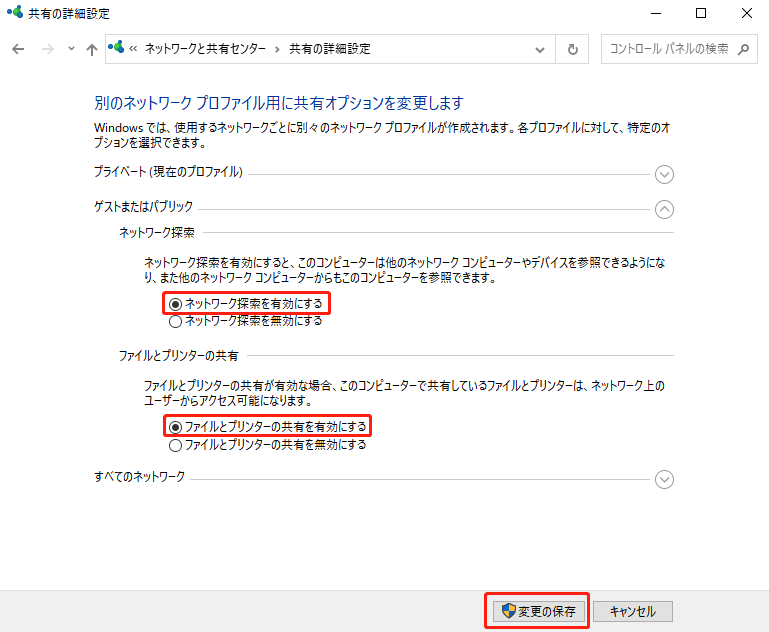
Task: Click the forward navigation arrow
Action: pyautogui.click(x=48, y=49)
